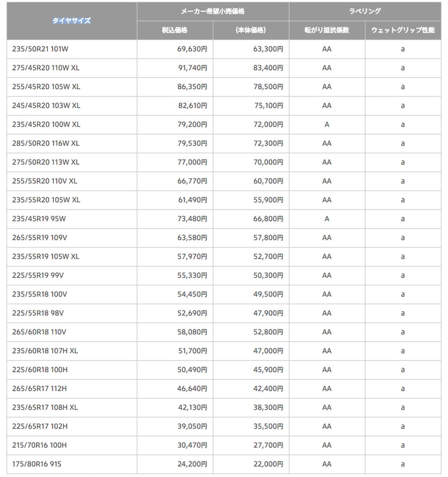Click the 75,100円 base price cell

268,106
